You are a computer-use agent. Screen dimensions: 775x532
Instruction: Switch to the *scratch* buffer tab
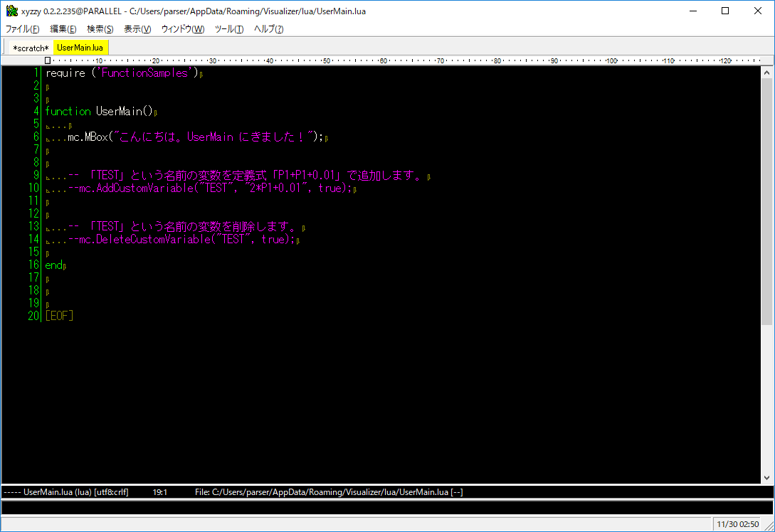(31, 48)
